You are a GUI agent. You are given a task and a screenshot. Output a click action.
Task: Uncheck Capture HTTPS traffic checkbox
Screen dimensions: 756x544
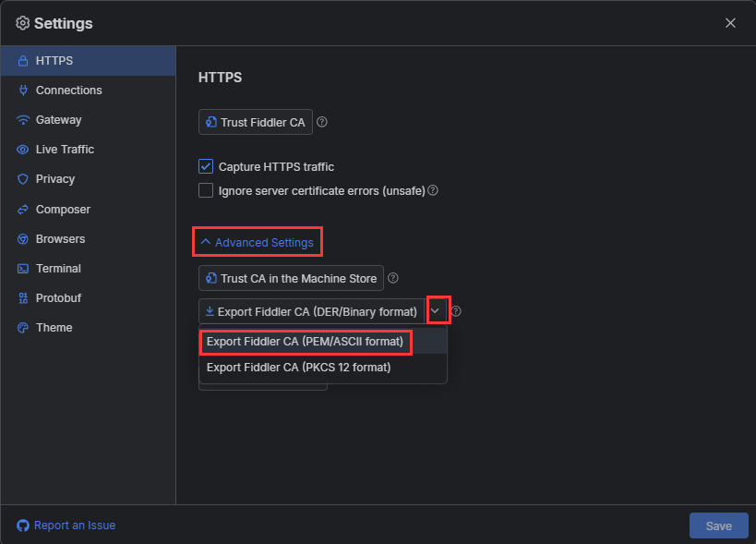pyautogui.click(x=206, y=166)
